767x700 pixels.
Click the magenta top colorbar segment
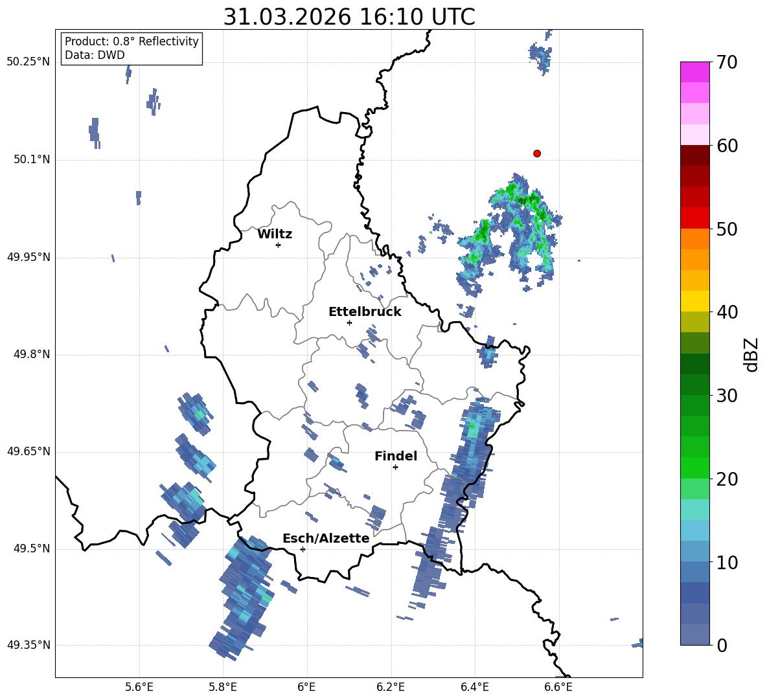[694, 72]
